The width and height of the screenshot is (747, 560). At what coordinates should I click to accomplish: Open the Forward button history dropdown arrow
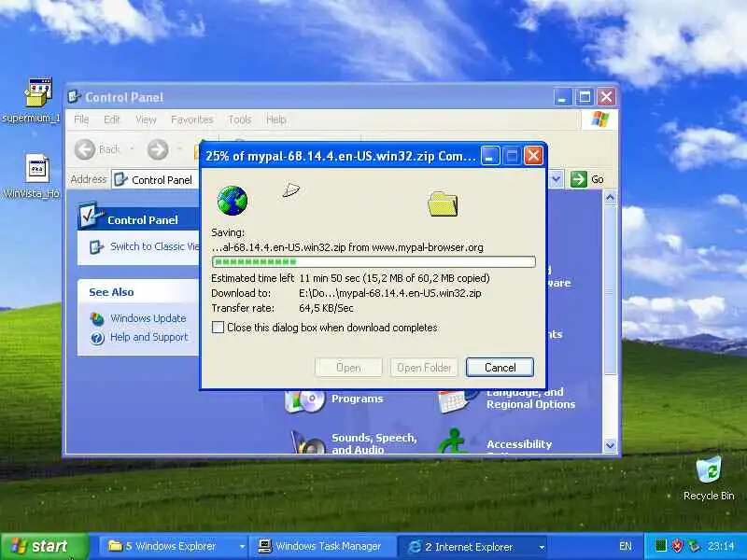pyautogui.click(x=180, y=149)
